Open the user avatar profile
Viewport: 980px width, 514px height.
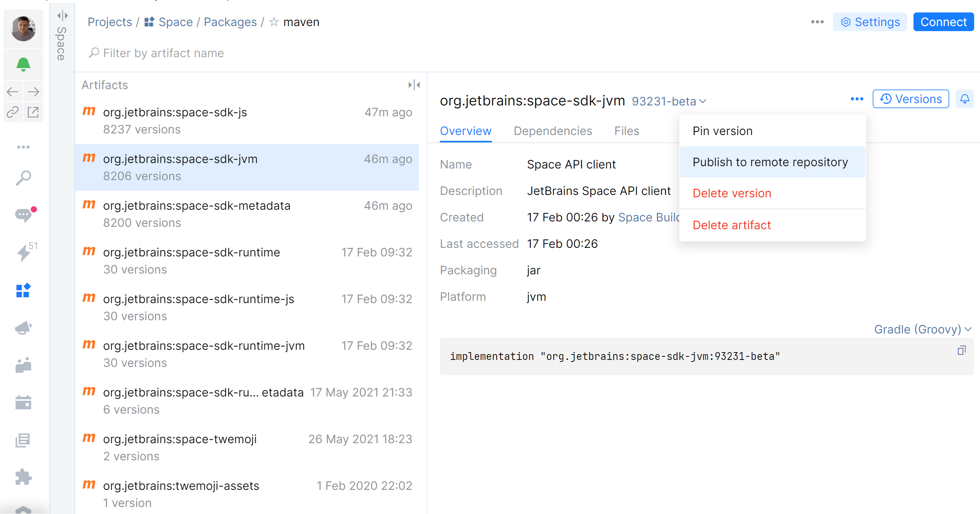(23, 28)
